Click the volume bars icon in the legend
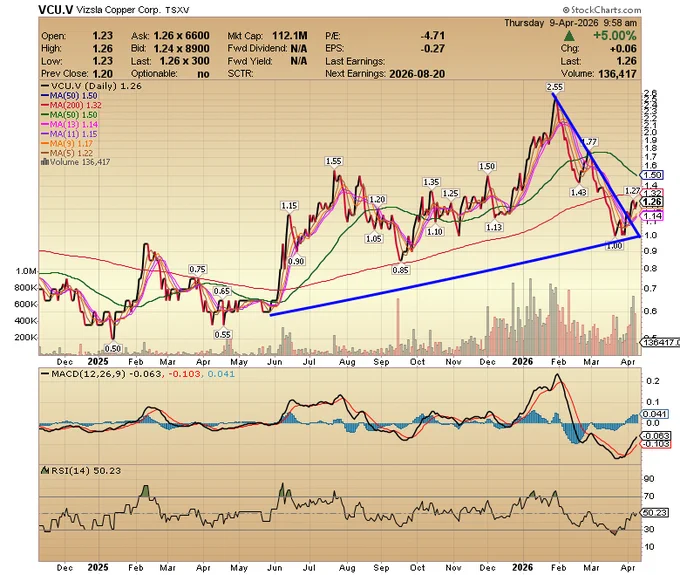 tap(44, 162)
